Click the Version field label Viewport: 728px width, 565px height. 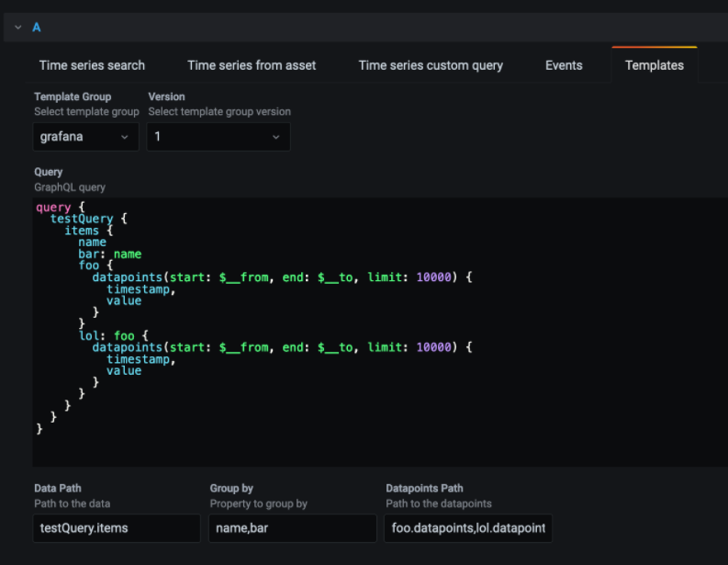coord(166,96)
